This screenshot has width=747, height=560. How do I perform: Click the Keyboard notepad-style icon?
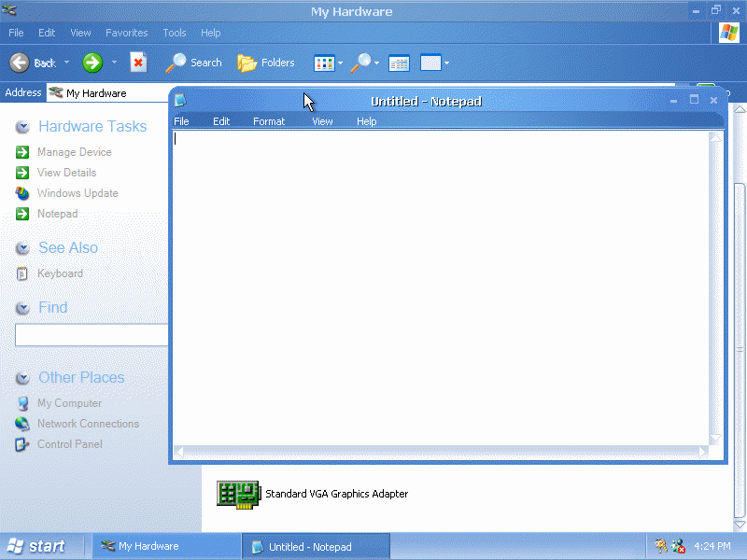tap(21, 273)
